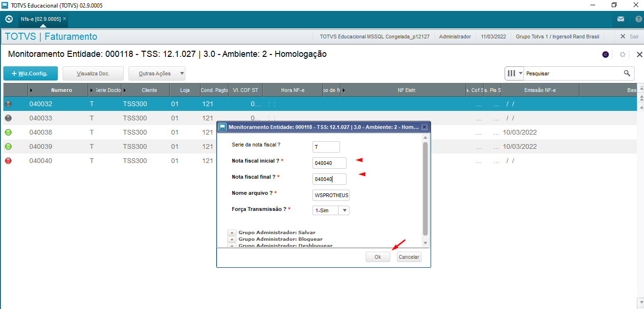Click the magnifying glass search icon
The image size is (644, 309).
pos(627,73)
